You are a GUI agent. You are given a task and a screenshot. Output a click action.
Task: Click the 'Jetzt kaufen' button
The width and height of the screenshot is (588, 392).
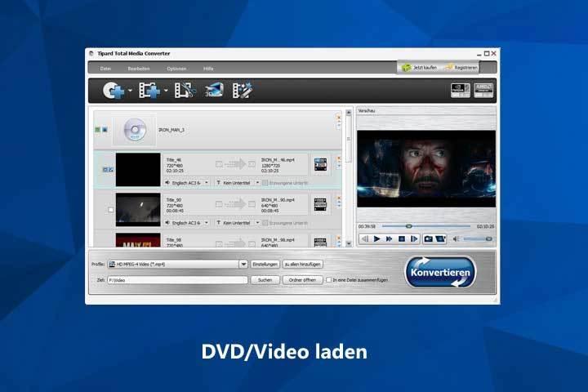[420, 68]
